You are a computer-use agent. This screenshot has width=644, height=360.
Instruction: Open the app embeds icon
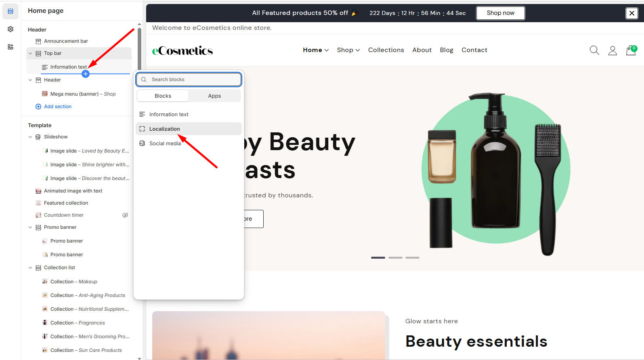point(10,47)
